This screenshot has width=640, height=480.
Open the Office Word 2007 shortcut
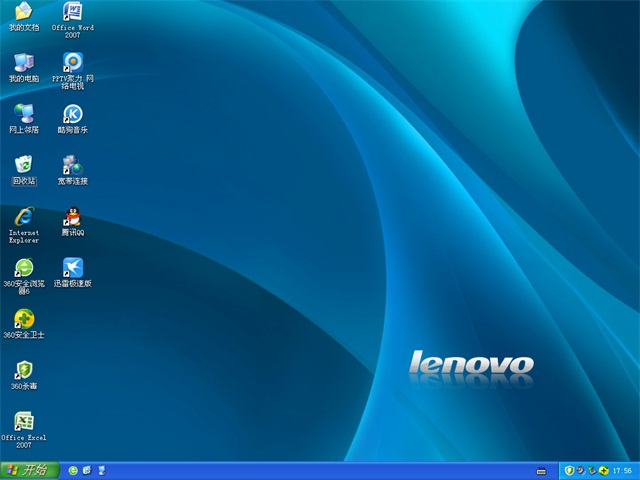click(x=72, y=12)
